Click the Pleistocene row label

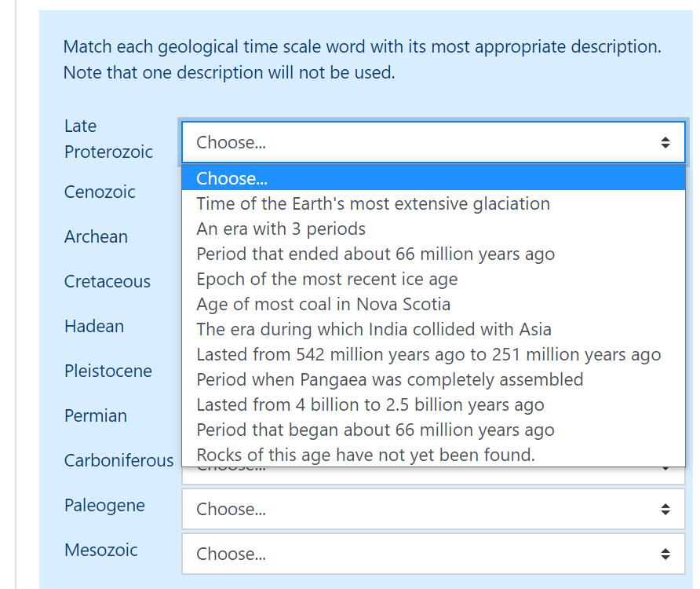[x=109, y=371]
